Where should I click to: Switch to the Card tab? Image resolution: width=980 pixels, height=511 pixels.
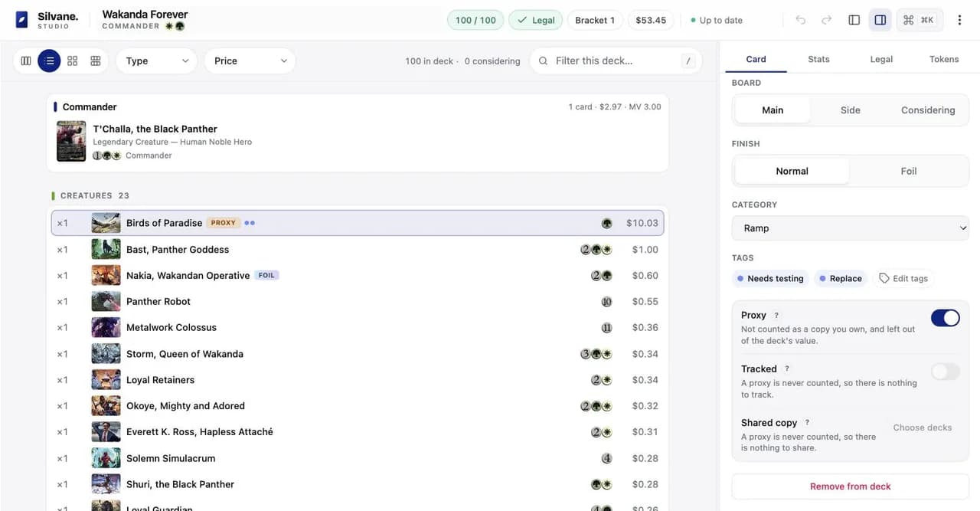tap(756, 59)
